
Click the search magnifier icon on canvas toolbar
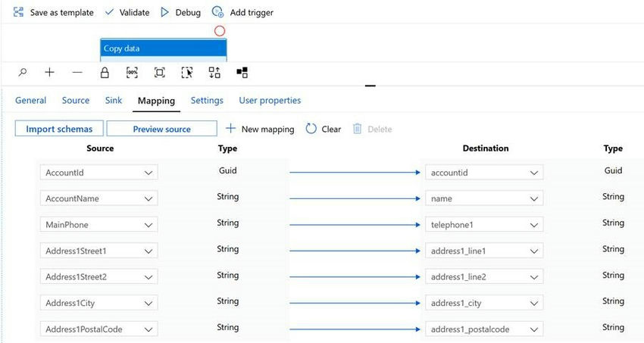tap(23, 73)
